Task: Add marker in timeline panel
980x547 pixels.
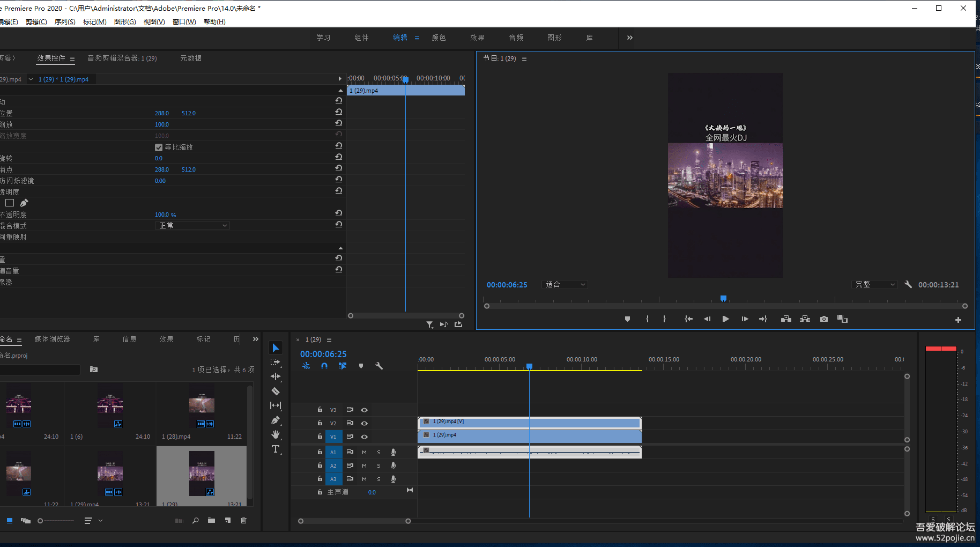Action: click(x=361, y=366)
